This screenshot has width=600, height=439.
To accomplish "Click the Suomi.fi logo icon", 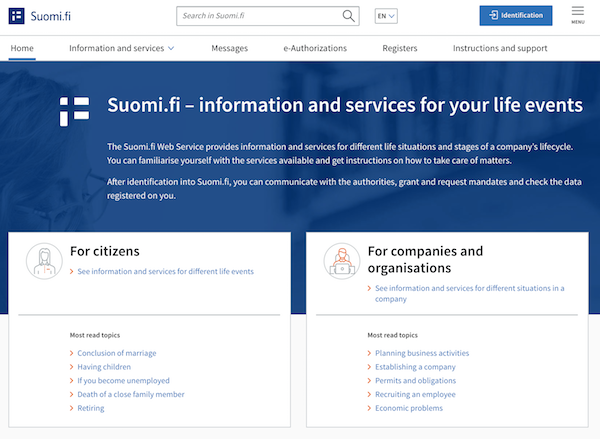I will pos(16,16).
